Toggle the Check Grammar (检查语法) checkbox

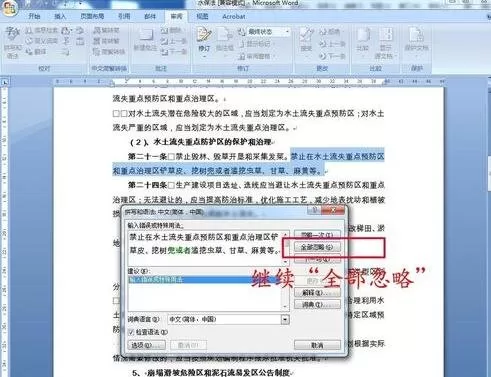tap(131, 332)
